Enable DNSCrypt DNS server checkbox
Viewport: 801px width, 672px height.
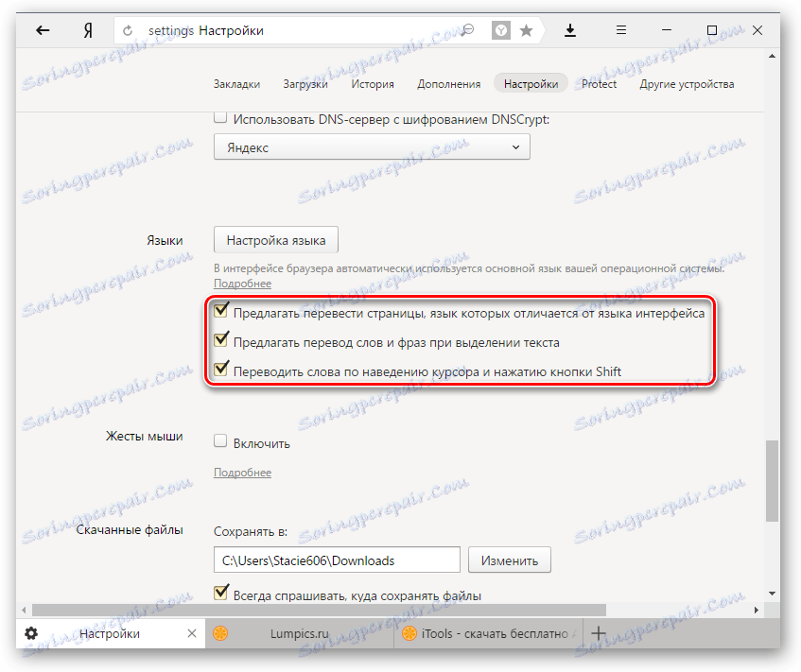pyautogui.click(x=220, y=117)
